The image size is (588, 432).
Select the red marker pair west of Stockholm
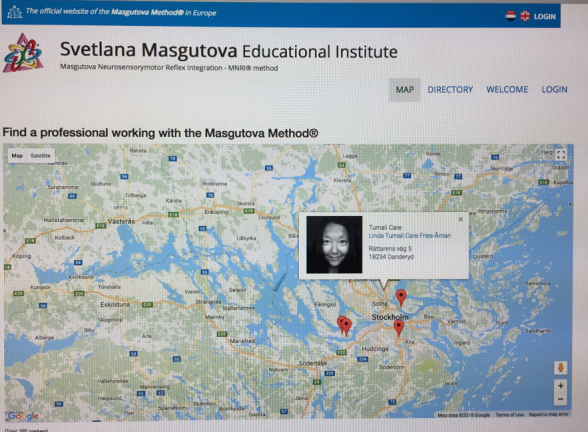coord(344,326)
